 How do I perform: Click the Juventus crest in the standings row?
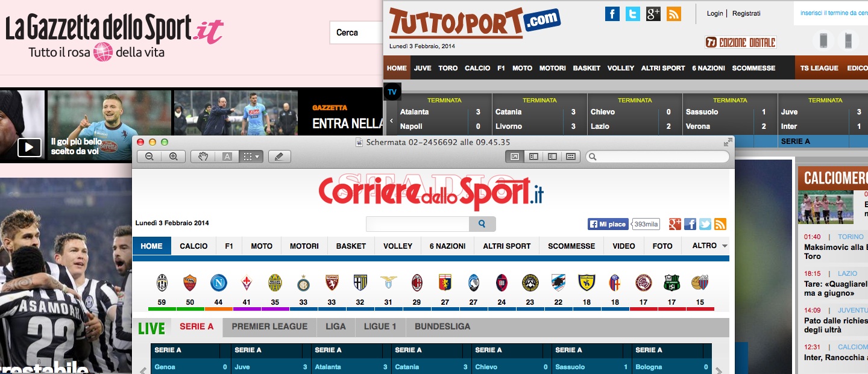pos(162,282)
